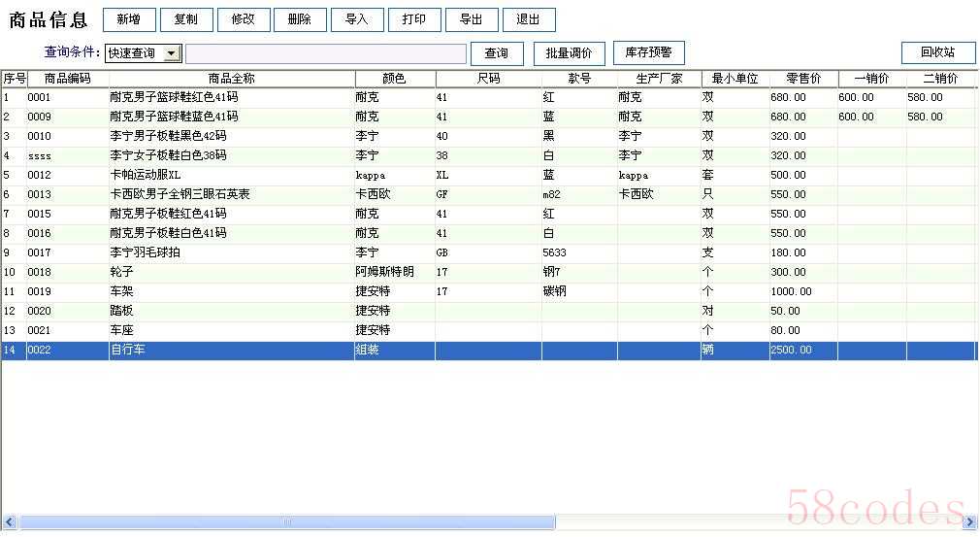Image resolution: width=980 pixels, height=537 pixels.
Task: Open 库存预警 stock warning
Action: tap(648, 52)
